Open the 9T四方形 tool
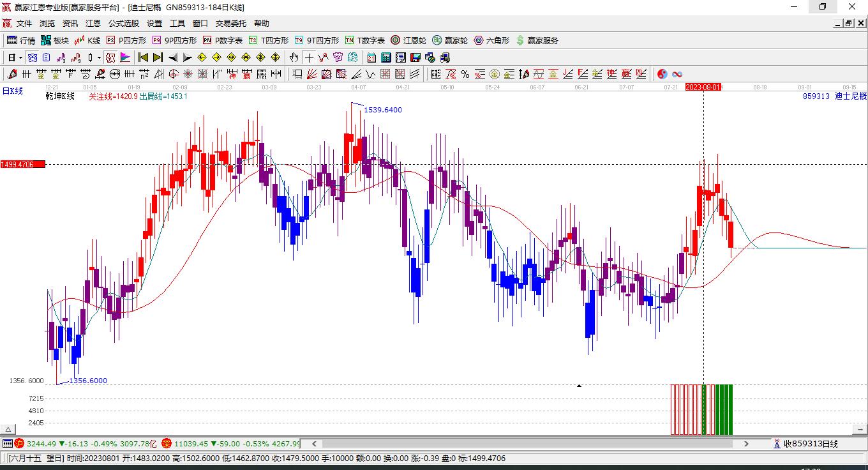The image size is (868, 470). [317, 40]
